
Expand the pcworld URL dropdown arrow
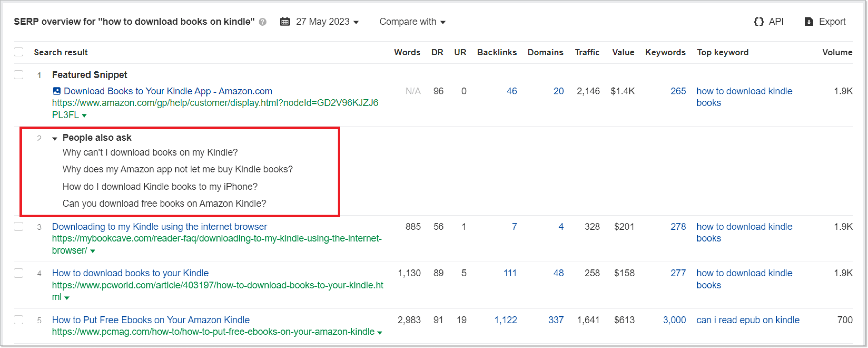pyautogui.click(x=67, y=298)
